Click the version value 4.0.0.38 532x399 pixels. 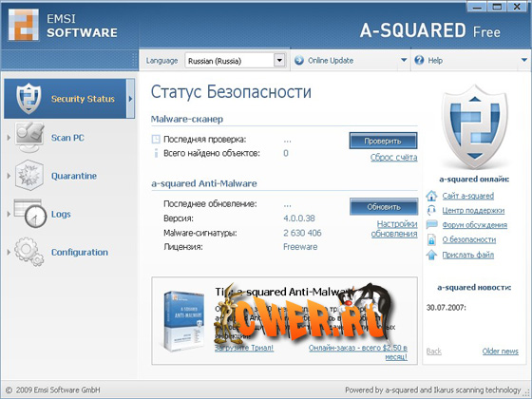pyautogui.click(x=299, y=218)
